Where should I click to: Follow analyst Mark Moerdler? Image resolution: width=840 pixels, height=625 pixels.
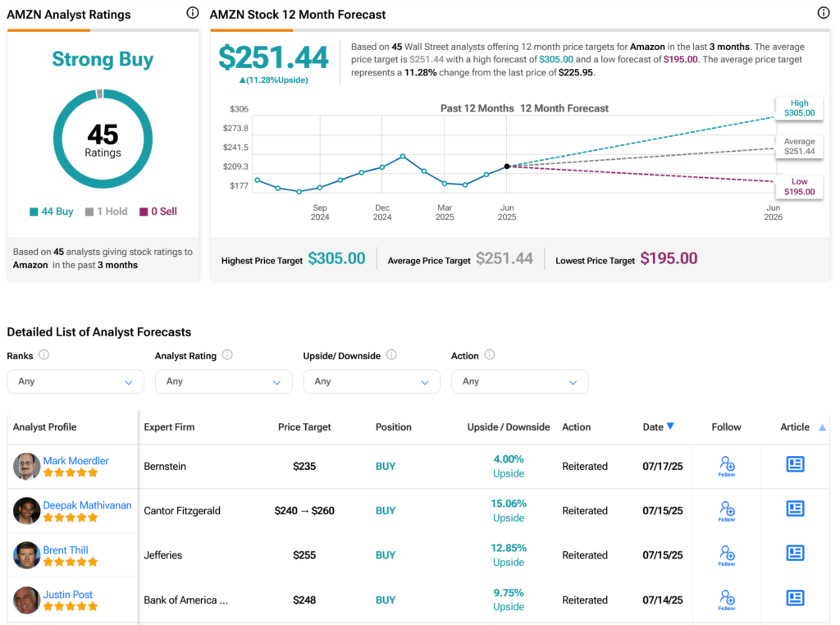[726, 465]
